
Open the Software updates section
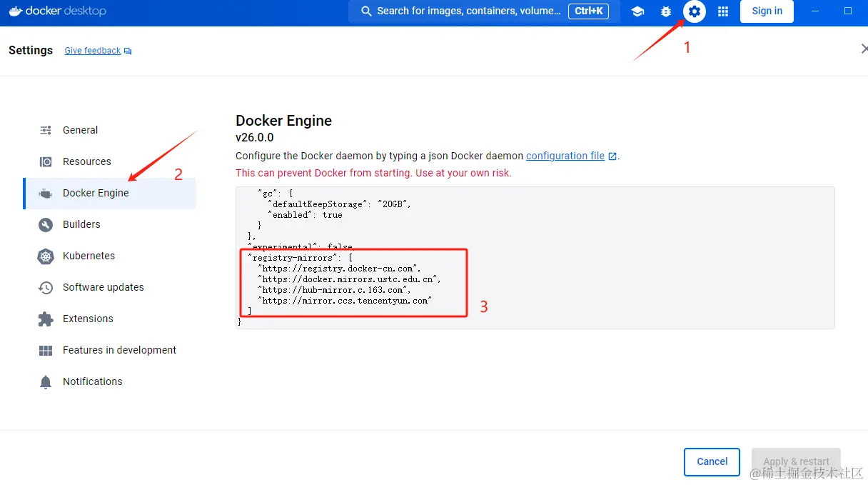[109, 287]
